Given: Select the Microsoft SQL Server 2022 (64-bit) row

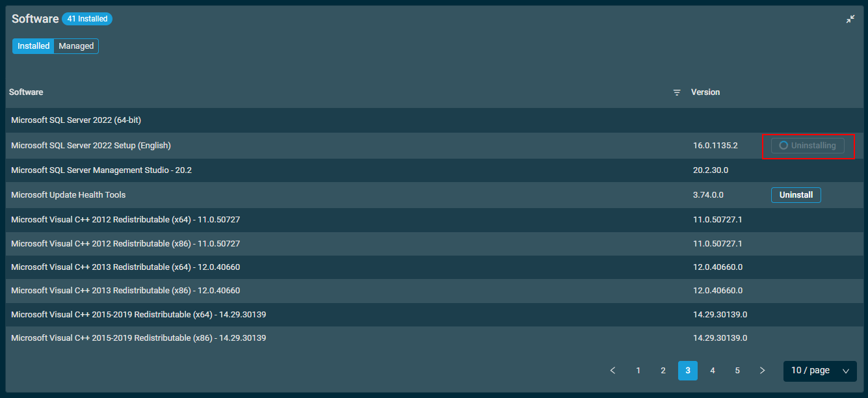Looking at the screenshot, I should tap(76, 120).
